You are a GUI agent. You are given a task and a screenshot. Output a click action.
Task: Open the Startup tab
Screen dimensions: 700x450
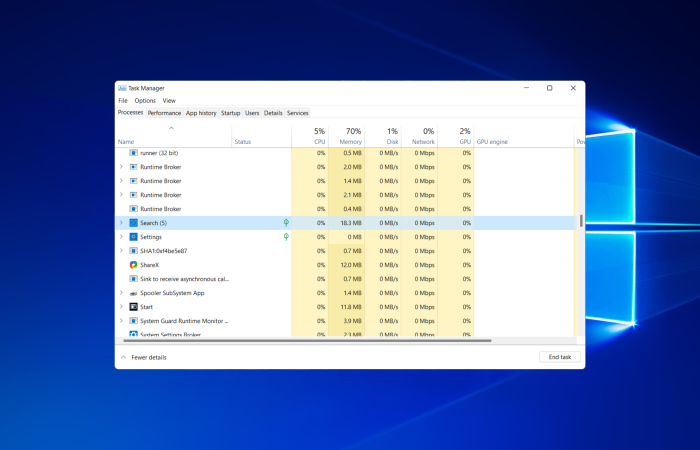tap(230, 113)
